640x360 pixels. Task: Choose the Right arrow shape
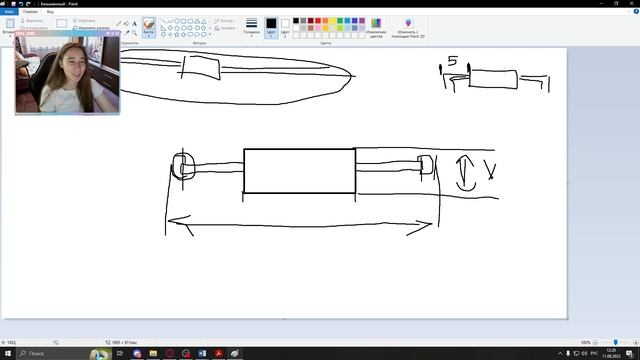pyautogui.click(x=190, y=28)
